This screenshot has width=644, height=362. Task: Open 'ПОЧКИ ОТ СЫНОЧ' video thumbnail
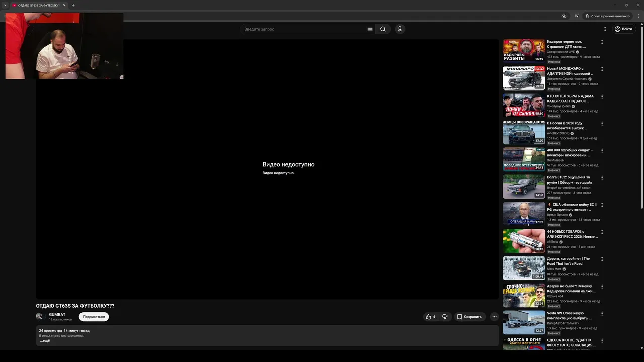[x=524, y=105]
